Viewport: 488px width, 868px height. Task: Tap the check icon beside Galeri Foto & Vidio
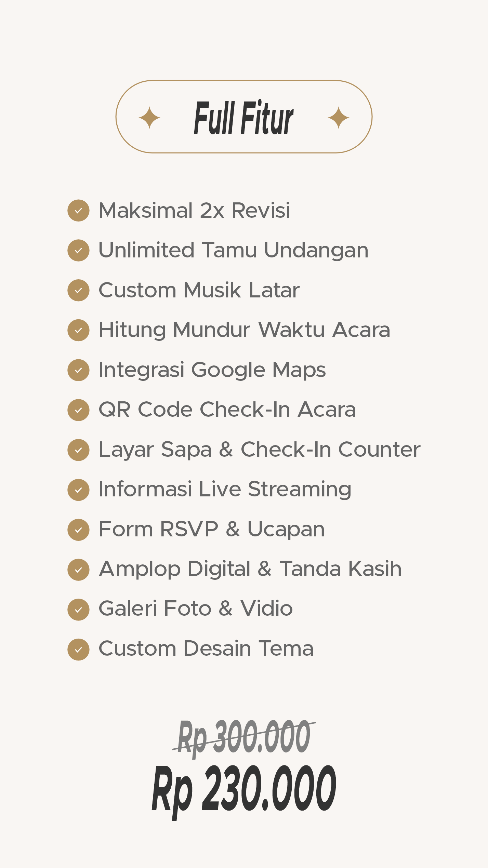point(78,610)
